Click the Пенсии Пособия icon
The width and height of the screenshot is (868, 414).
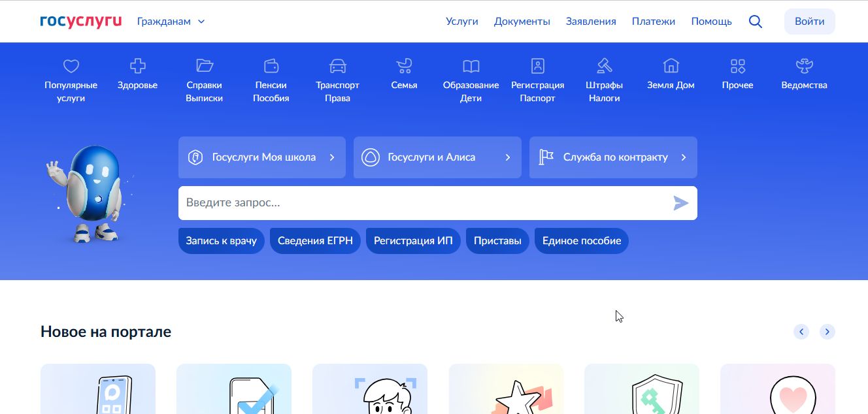[x=271, y=66]
